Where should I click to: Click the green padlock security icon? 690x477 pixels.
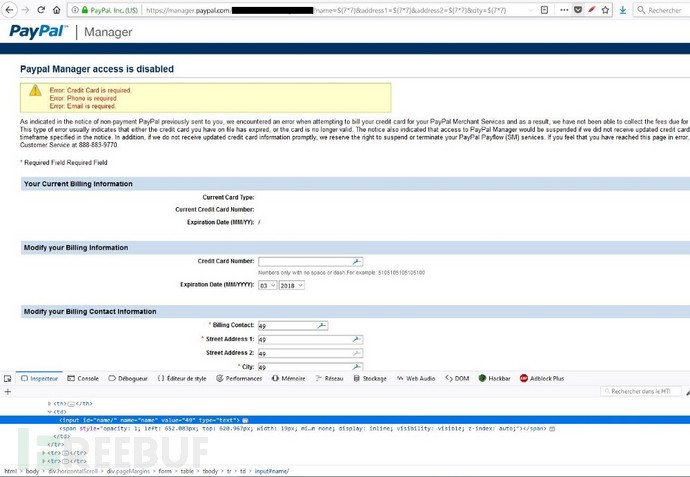84,10
